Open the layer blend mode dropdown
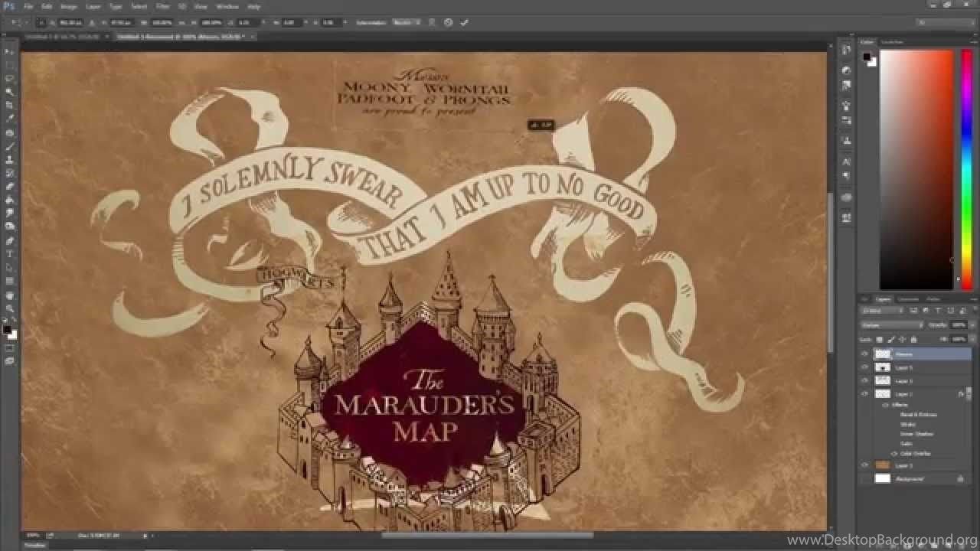Image resolution: width=980 pixels, height=551 pixels. 891,324
